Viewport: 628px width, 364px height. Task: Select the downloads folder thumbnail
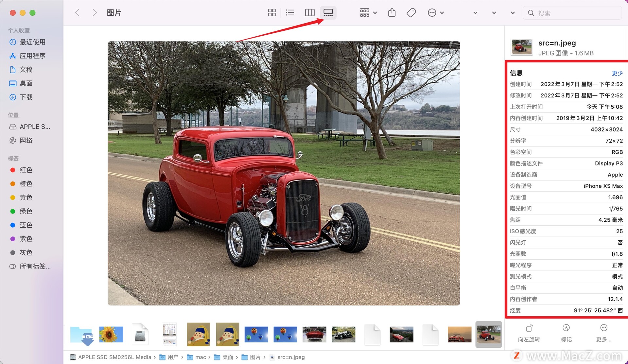pos(82,335)
